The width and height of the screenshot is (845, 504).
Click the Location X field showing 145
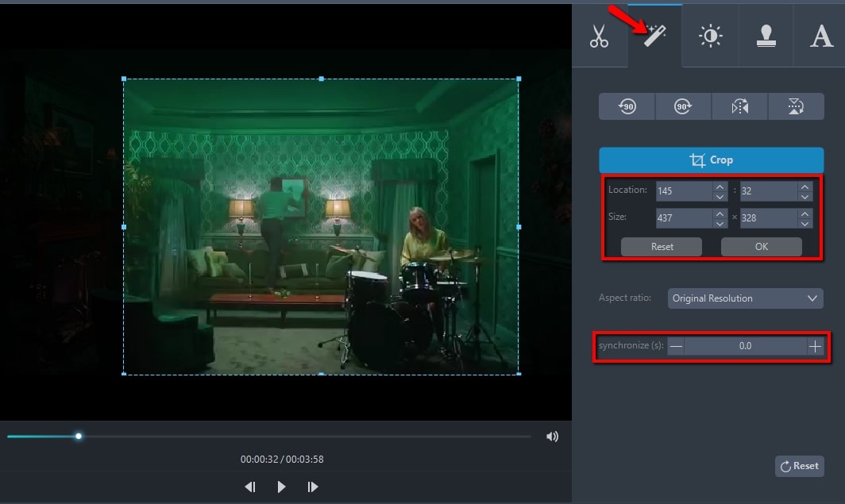(684, 190)
